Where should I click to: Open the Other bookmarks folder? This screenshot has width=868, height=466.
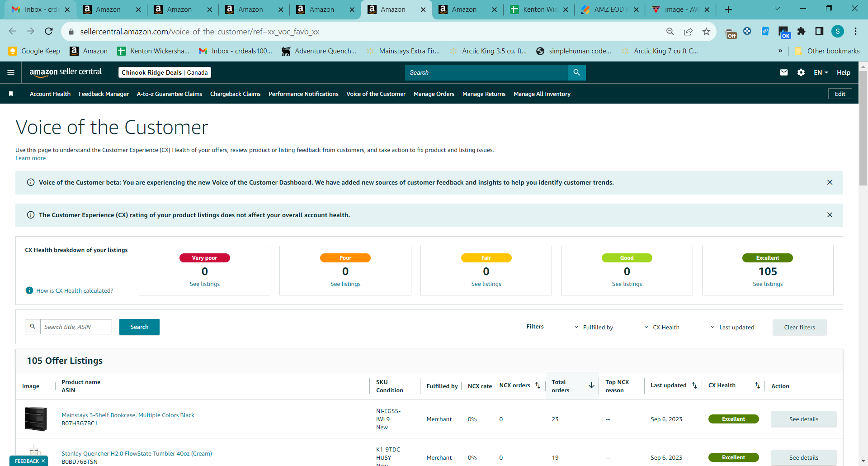(x=827, y=51)
